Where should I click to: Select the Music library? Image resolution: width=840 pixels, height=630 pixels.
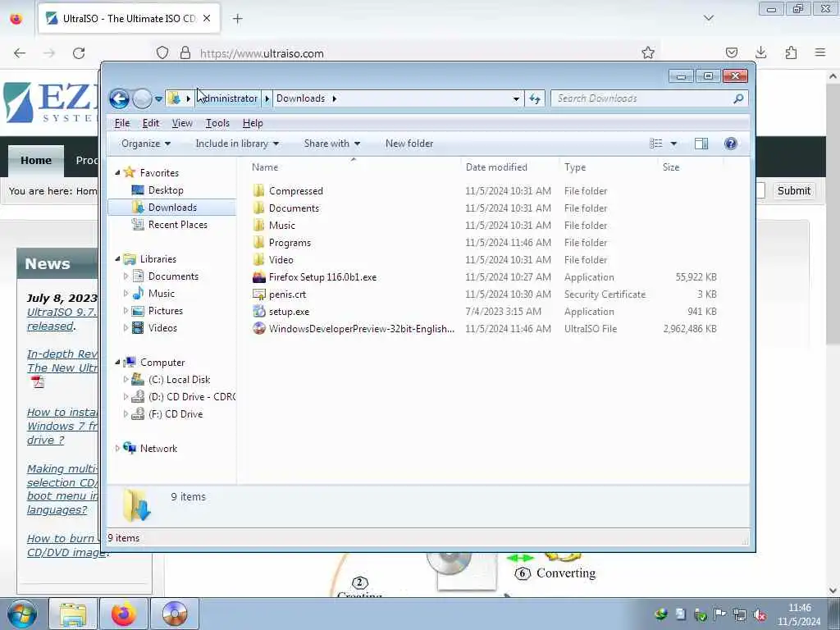point(162,294)
